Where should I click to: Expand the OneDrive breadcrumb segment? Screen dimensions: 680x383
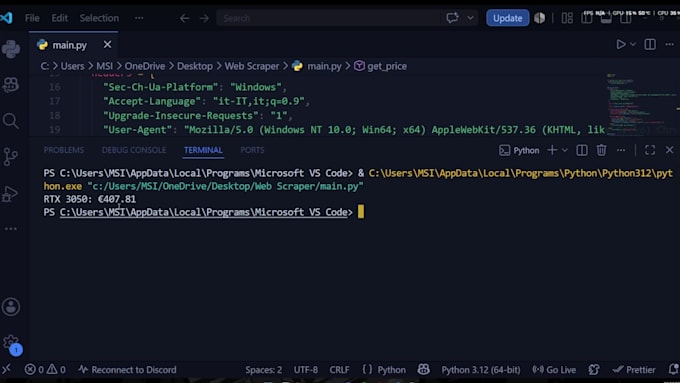click(145, 66)
